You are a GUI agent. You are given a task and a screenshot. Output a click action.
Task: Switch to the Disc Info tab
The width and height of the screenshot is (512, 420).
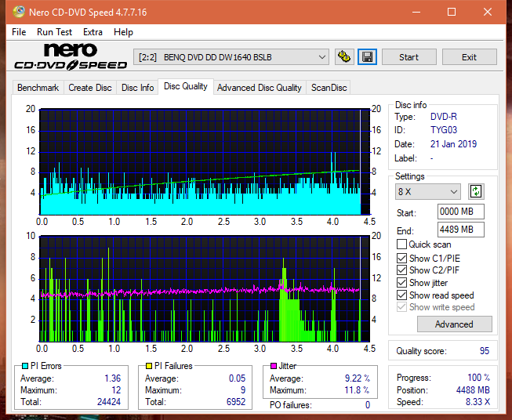point(137,88)
